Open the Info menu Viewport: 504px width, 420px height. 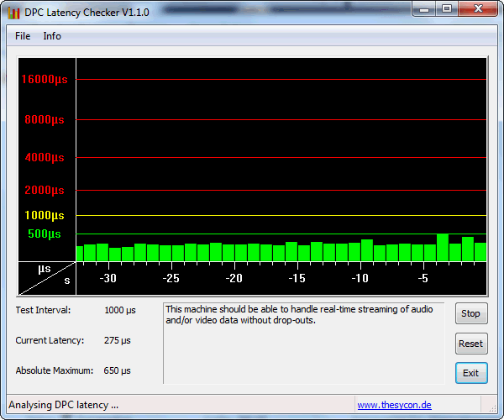(52, 36)
